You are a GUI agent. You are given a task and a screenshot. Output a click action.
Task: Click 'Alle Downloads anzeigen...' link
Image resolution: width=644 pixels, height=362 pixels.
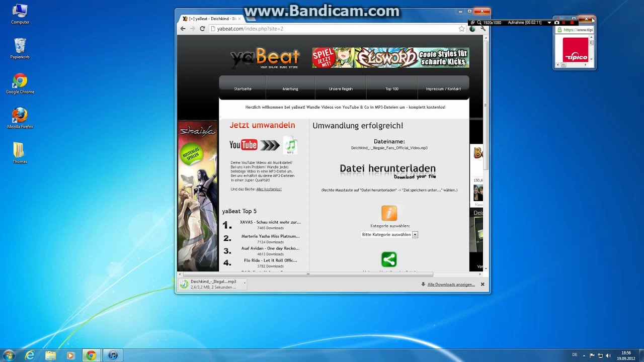[x=451, y=285]
